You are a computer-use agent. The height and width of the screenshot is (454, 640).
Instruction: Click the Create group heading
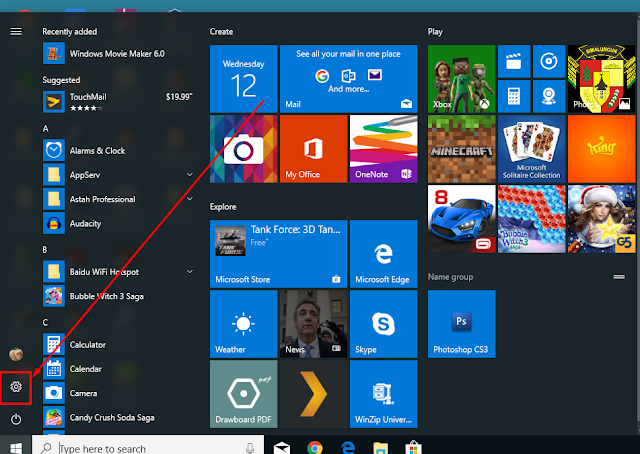coord(221,31)
